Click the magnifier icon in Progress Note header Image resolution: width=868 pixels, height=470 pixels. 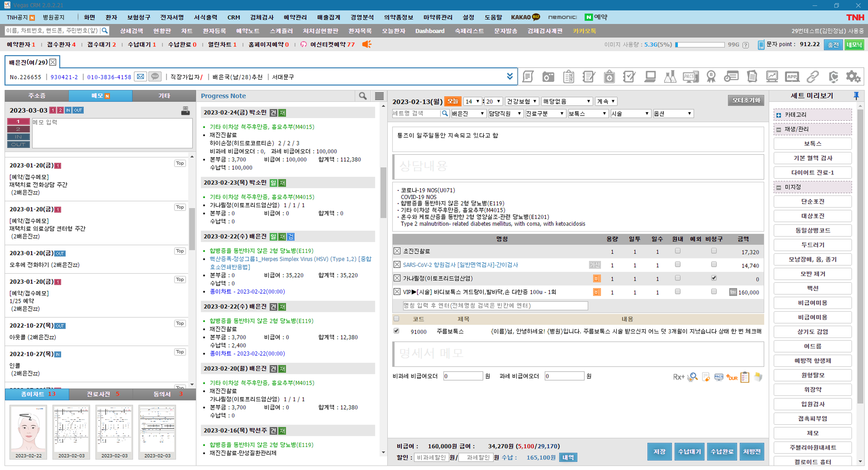(362, 96)
